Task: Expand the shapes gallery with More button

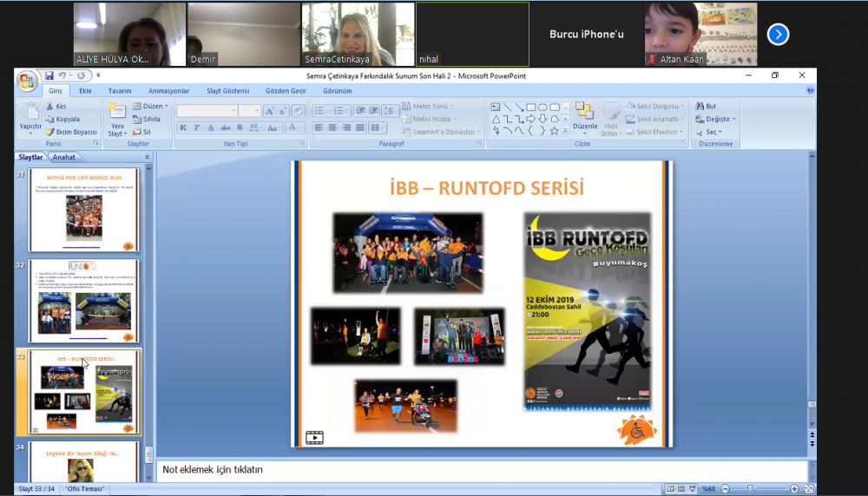Action: (565, 131)
